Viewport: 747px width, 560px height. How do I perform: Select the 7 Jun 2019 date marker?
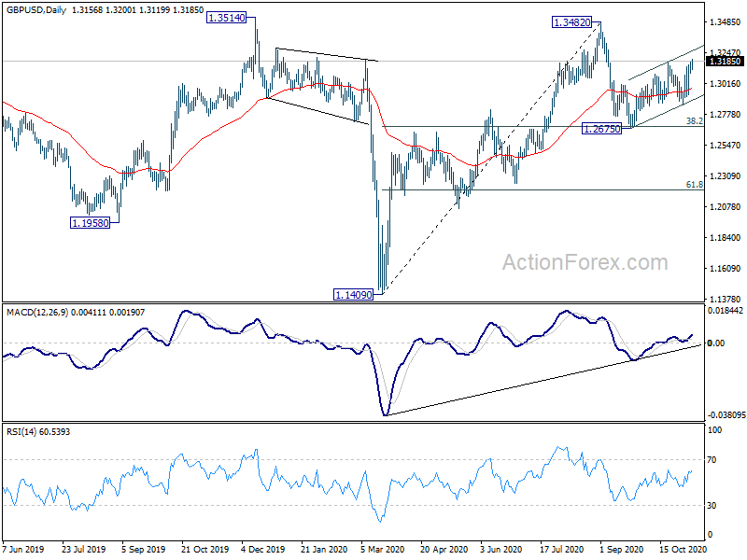(x=22, y=549)
